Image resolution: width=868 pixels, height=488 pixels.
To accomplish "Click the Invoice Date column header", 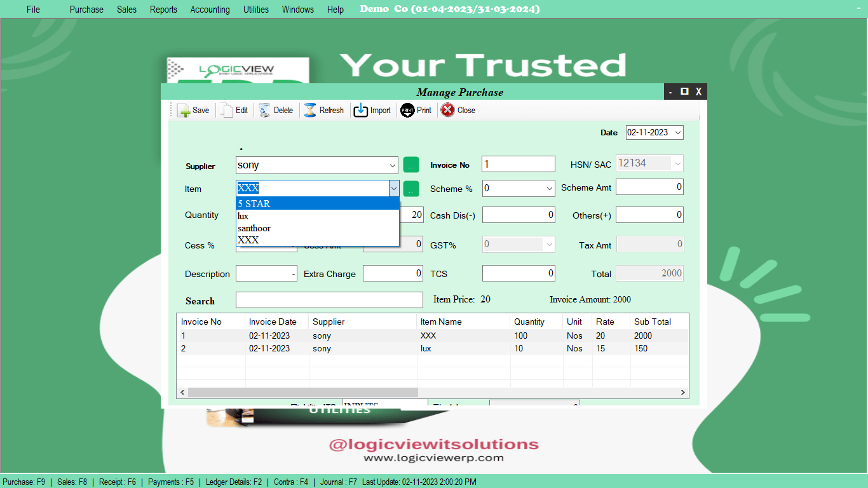I will [x=277, y=322].
